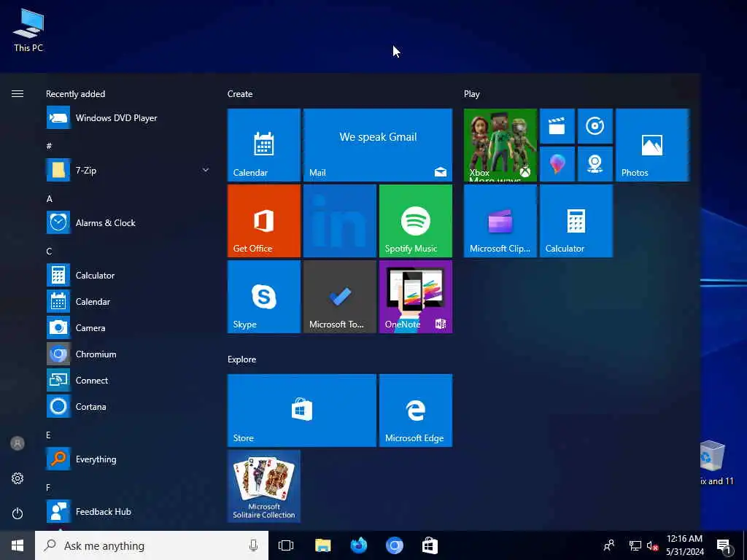Open Chromium from the taskbar
This screenshot has height=560, width=747.
395,545
